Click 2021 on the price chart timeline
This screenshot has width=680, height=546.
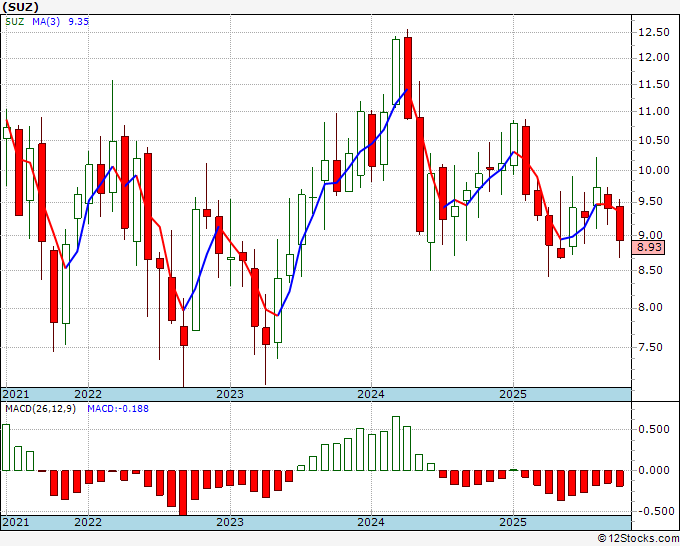(x=16, y=394)
